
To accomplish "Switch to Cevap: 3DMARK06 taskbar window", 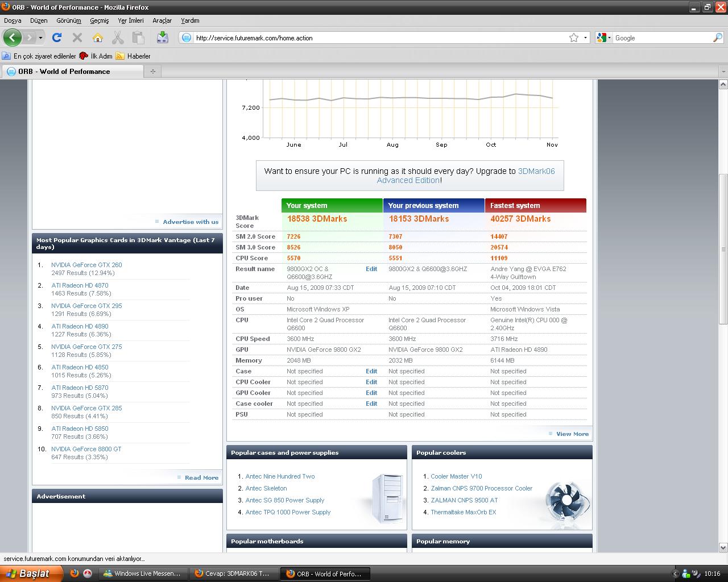I will pyautogui.click(x=234, y=573).
